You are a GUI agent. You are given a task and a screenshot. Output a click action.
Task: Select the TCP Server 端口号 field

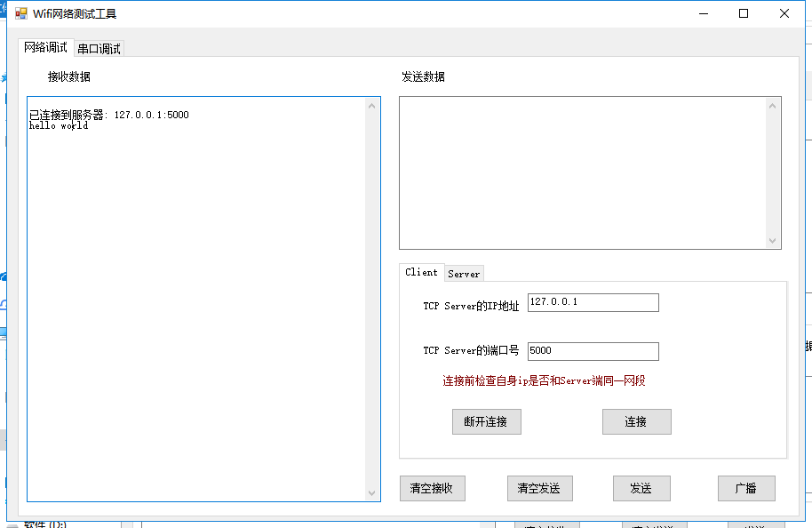(x=593, y=351)
